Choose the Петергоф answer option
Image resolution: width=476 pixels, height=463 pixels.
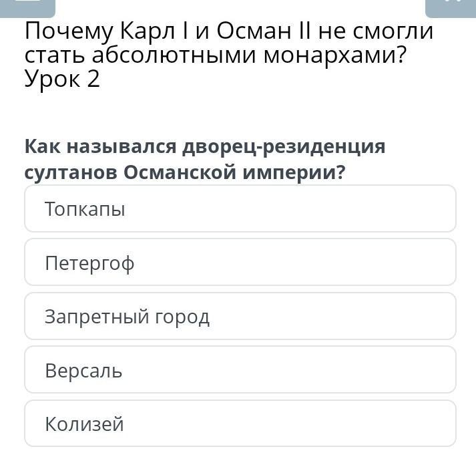[240, 263]
